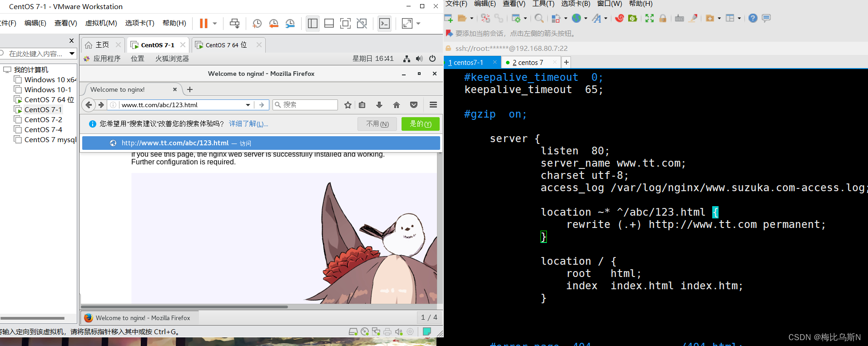The width and height of the screenshot is (868, 346).
Task: Click 不用(N) on search suggestions prompt
Action: [x=377, y=124]
